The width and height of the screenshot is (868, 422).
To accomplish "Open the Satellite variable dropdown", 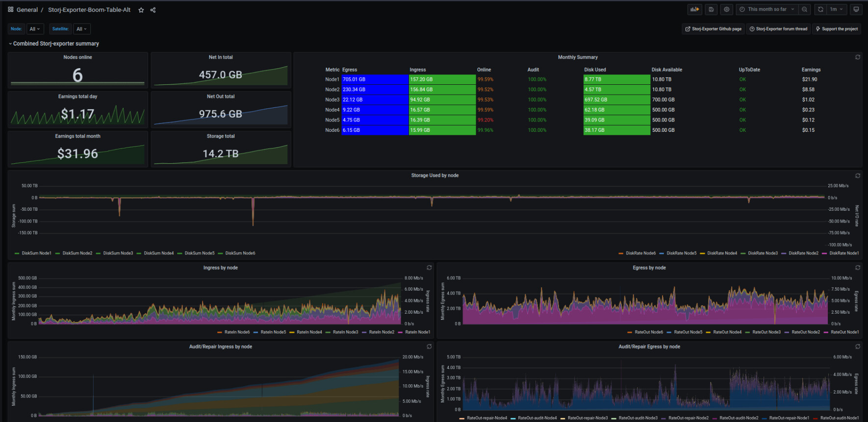I will tap(81, 29).
